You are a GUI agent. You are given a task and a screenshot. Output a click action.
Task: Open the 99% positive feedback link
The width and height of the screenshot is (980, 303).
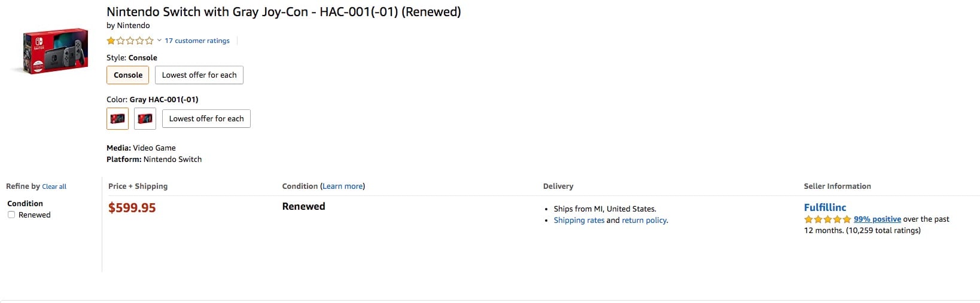(x=877, y=219)
